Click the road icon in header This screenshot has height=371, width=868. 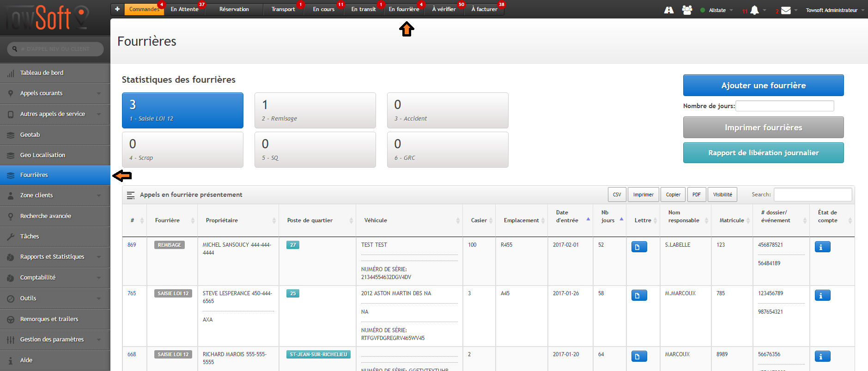tap(669, 10)
